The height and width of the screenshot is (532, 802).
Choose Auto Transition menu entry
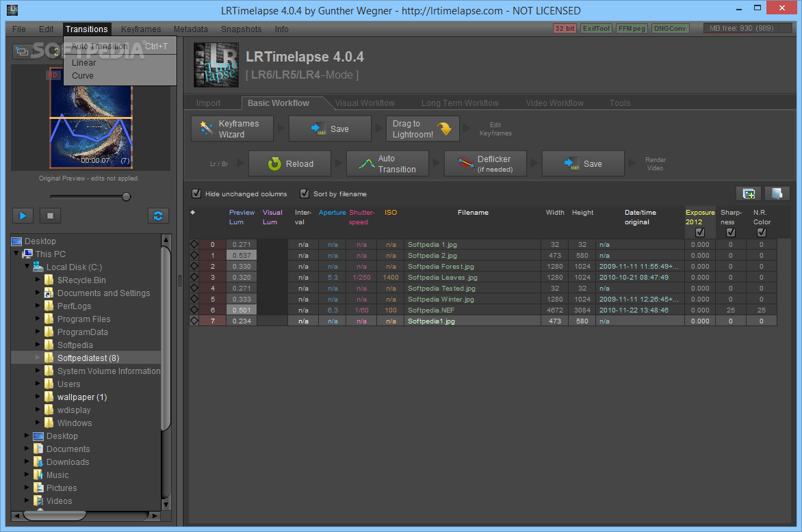point(120,46)
